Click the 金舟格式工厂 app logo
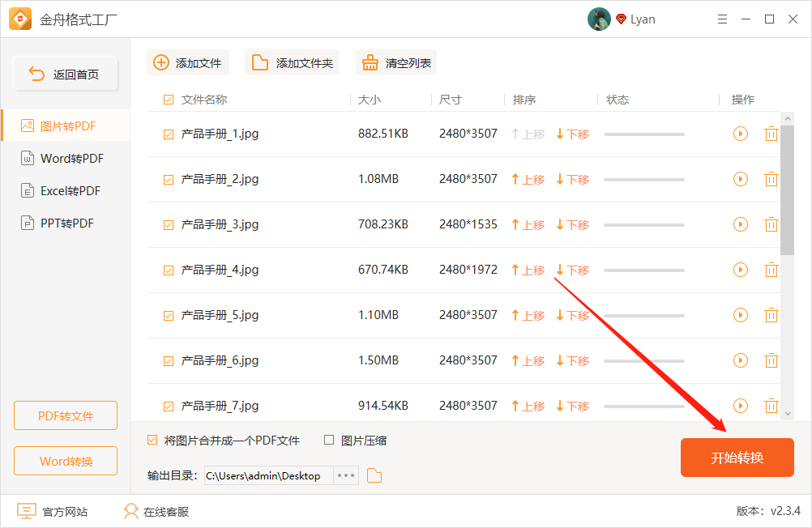812x528 pixels. (x=20, y=19)
